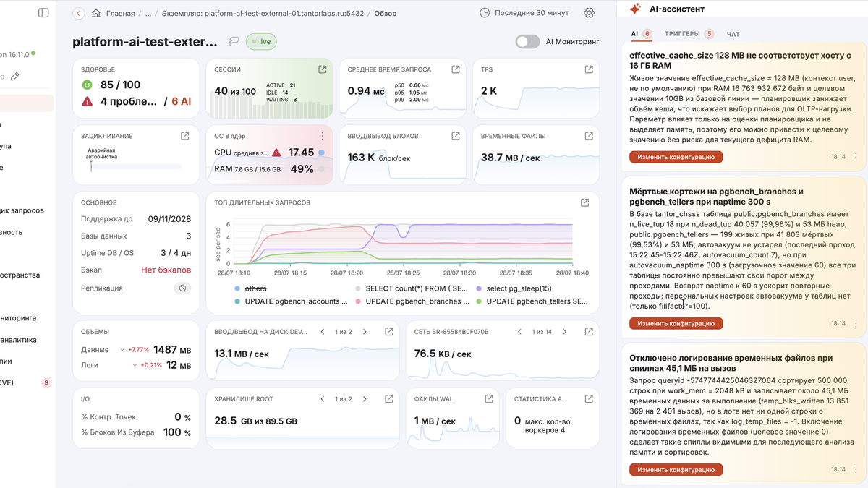Image resolution: width=868 pixels, height=488 pixels.
Task: Open Файлы WAL widget expand icon
Action: click(x=489, y=398)
